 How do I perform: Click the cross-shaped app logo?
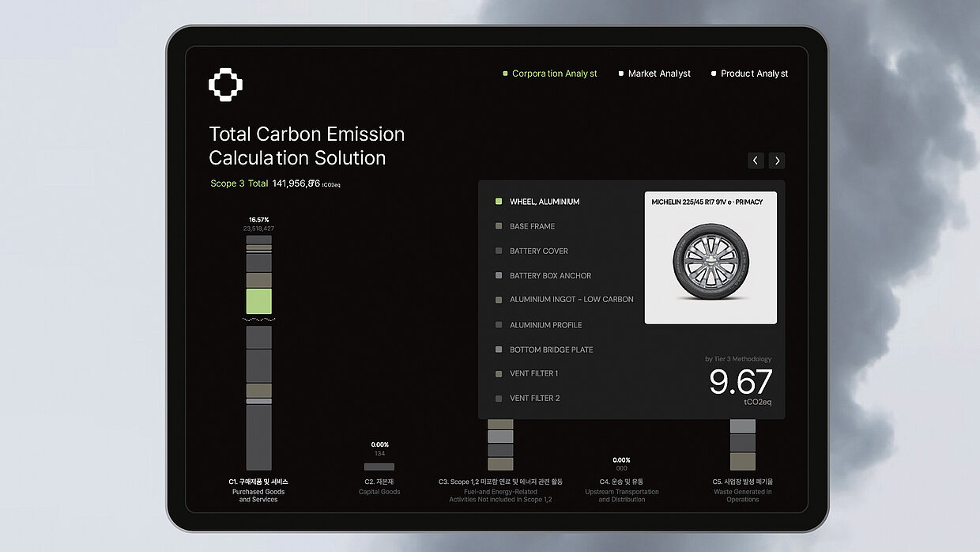(x=225, y=85)
